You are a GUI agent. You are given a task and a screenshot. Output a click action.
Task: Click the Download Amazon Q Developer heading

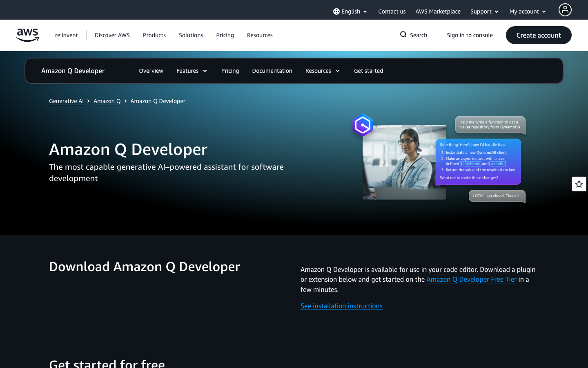pyautogui.click(x=145, y=267)
